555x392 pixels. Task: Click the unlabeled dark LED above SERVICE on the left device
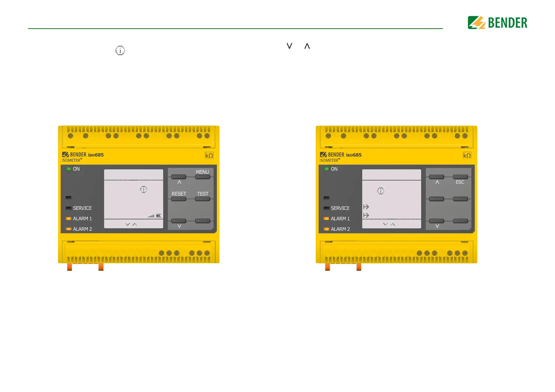(x=69, y=198)
